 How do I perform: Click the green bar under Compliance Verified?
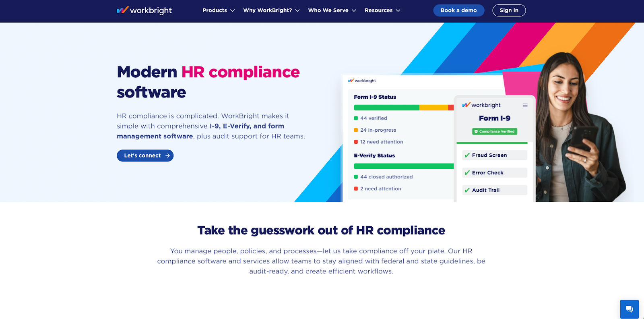pyautogui.click(x=492, y=143)
